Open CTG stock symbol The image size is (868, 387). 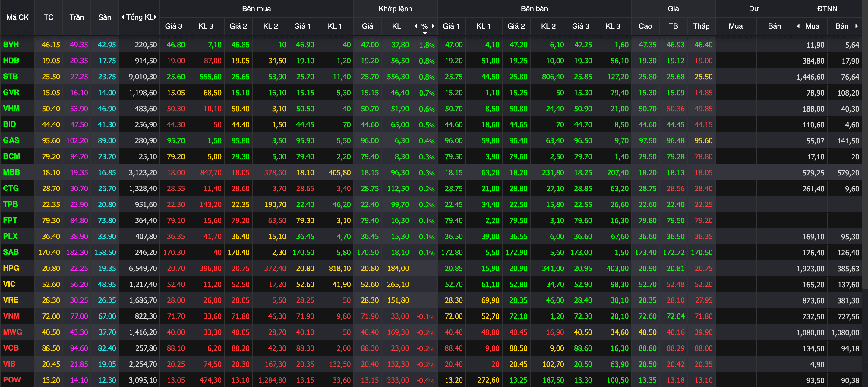point(11,188)
